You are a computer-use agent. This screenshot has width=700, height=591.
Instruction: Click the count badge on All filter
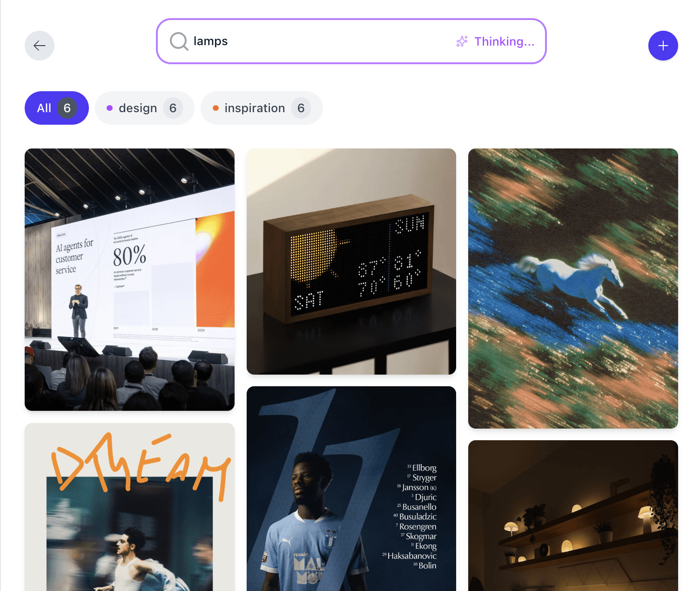[67, 108]
